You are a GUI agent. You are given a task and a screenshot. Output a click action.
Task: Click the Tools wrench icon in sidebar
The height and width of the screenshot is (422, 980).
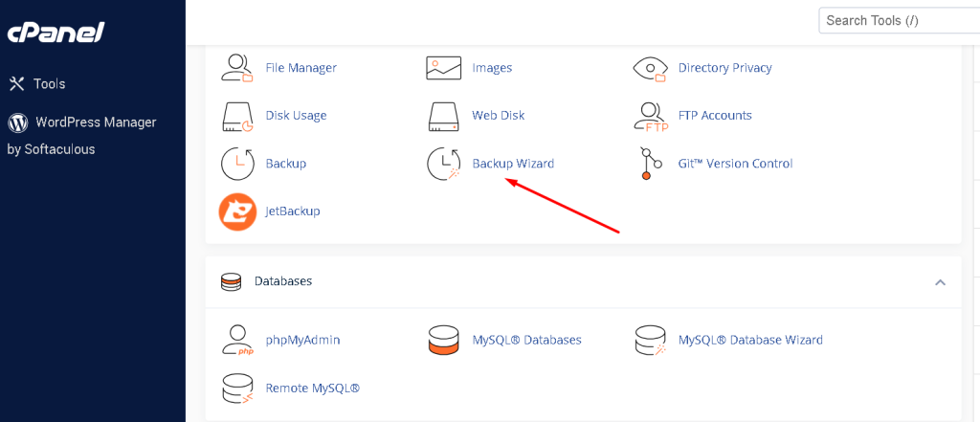pos(17,83)
